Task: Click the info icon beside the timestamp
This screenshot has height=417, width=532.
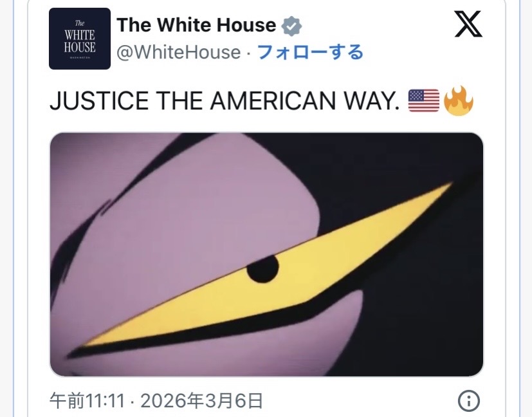Action: [469, 401]
